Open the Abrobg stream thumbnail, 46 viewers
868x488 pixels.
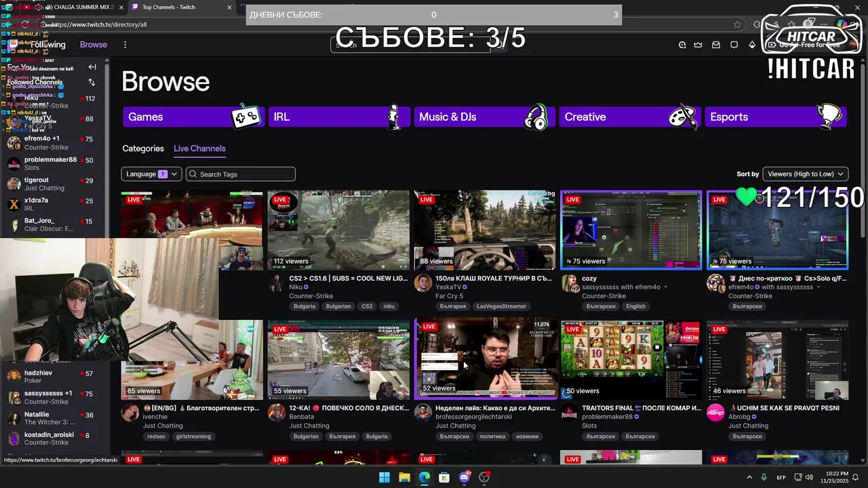click(x=778, y=360)
